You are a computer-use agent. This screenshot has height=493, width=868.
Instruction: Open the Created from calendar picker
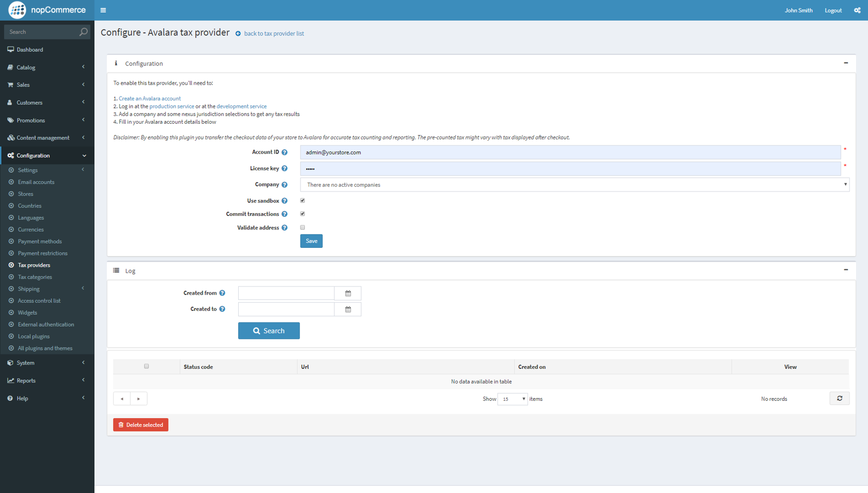point(348,293)
